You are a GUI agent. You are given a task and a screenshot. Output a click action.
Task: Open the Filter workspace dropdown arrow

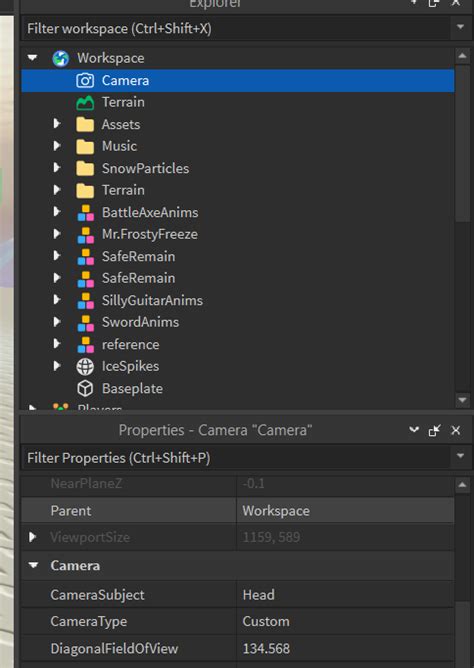pos(460,27)
